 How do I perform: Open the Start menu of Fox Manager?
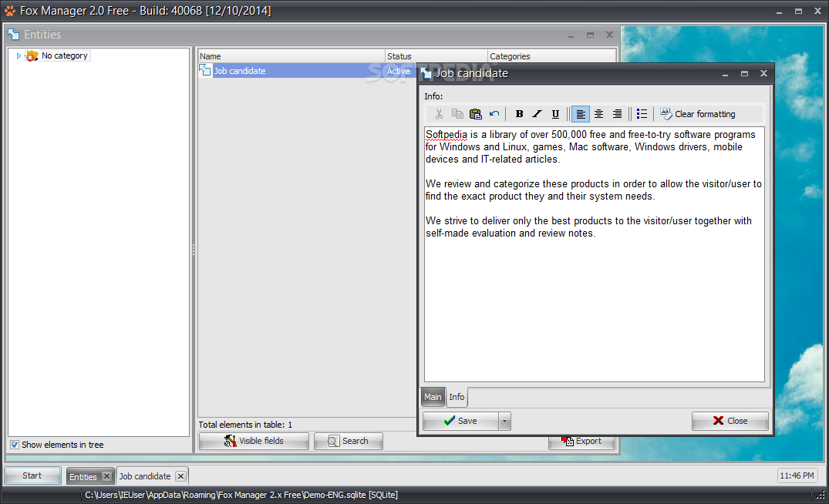[x=32, y=475]
